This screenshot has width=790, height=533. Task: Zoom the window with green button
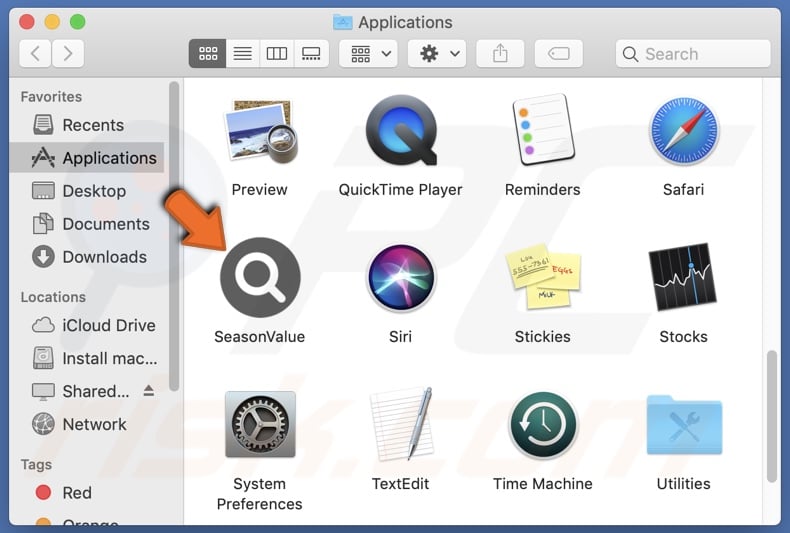pyautogui.click(x=78, y=22)
